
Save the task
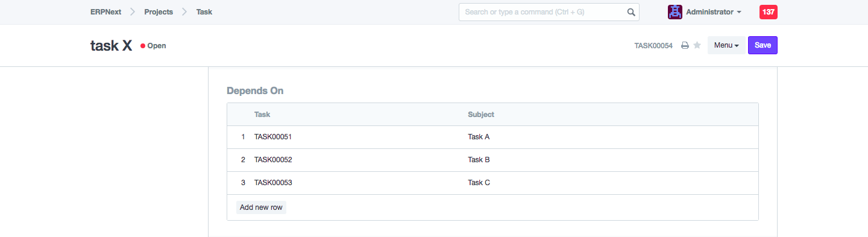[x=763, y=45]
